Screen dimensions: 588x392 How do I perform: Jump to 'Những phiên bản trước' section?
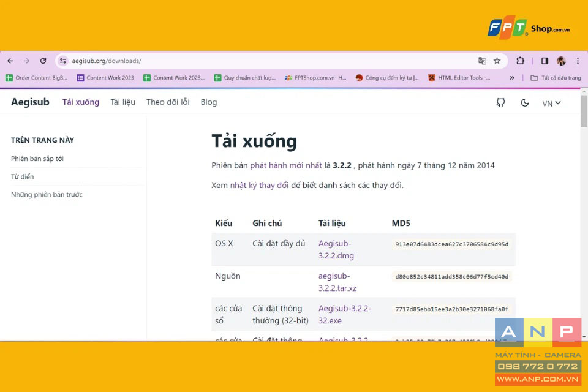coord(47,195)
